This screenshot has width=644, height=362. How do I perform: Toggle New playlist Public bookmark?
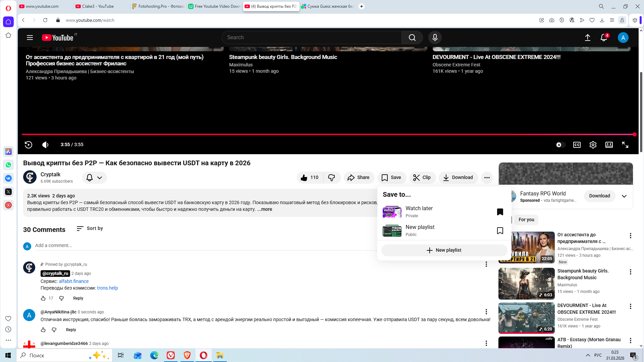(x=500, y=231)
